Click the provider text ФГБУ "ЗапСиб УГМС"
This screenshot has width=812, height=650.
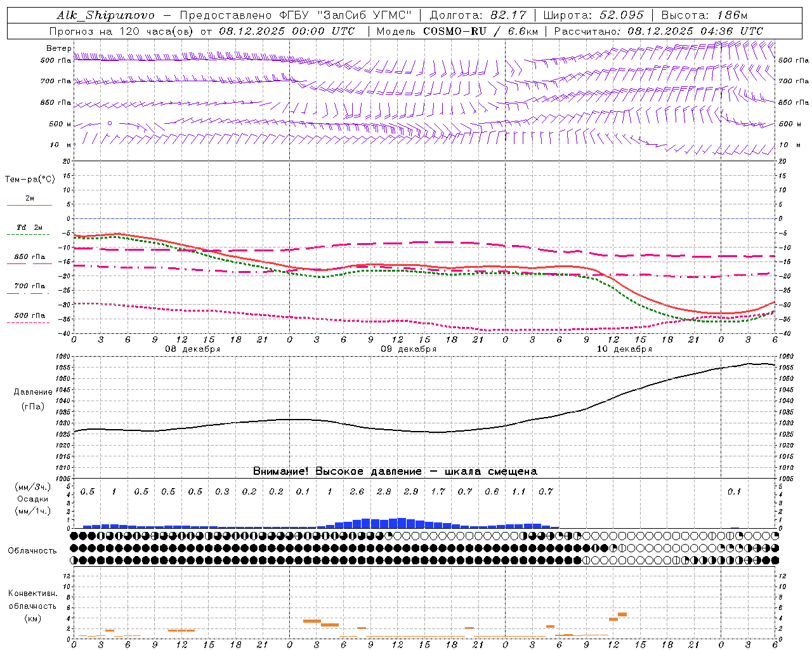click(345, 15)
